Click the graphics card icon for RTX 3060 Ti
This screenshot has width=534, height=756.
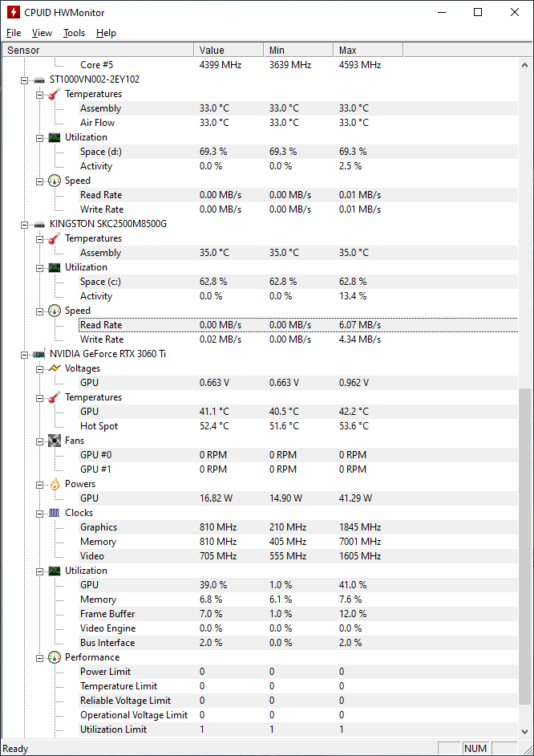click(x=39, y=354)
